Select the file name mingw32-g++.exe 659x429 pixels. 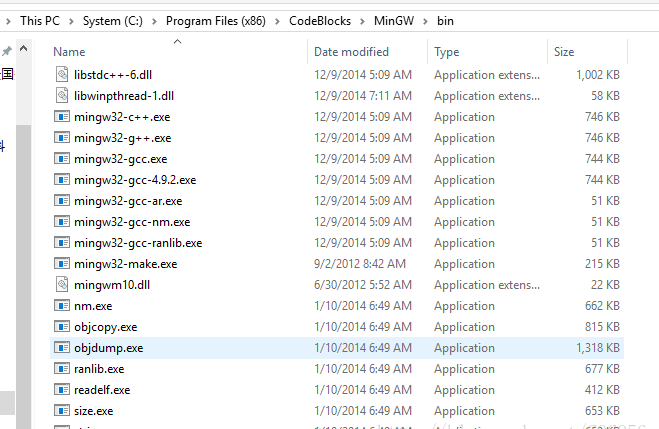tap(122, 138)
